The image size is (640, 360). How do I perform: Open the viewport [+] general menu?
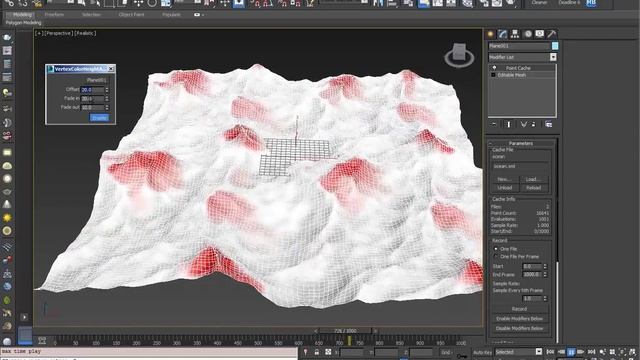click(39, 33)
